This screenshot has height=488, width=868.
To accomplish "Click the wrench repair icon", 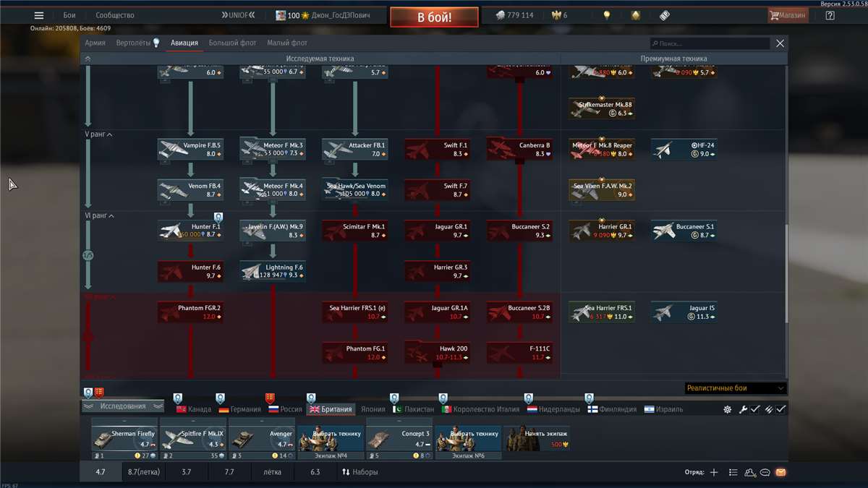I will (743, 409).
